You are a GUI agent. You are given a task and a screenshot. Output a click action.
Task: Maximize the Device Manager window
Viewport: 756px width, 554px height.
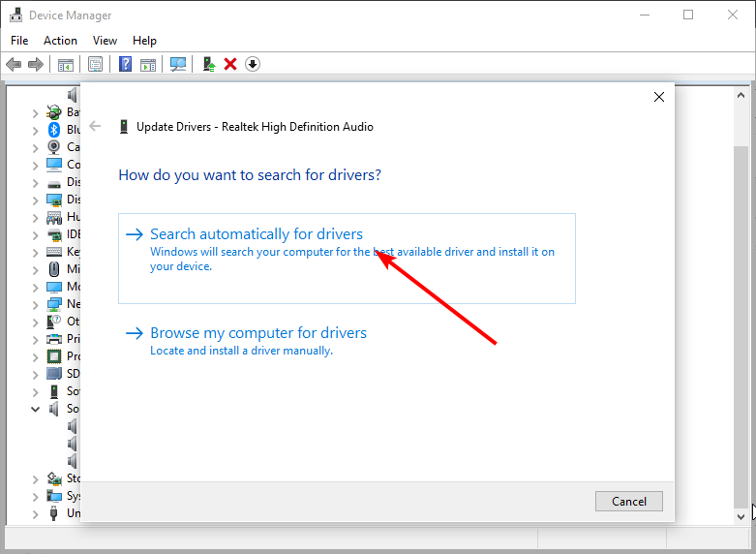point(688,15)
